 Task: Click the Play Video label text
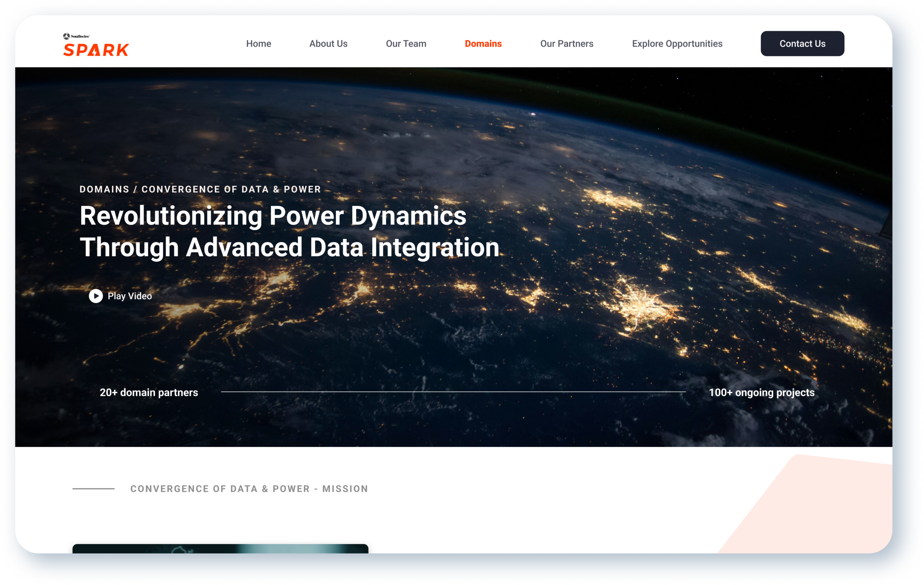click(129, 296)
